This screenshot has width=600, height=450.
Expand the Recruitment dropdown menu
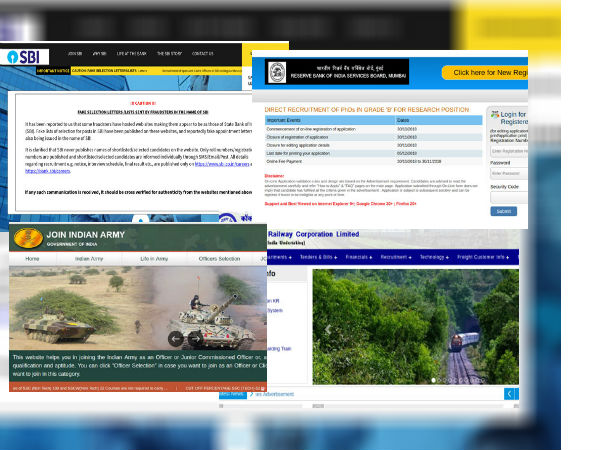point(394,257)
